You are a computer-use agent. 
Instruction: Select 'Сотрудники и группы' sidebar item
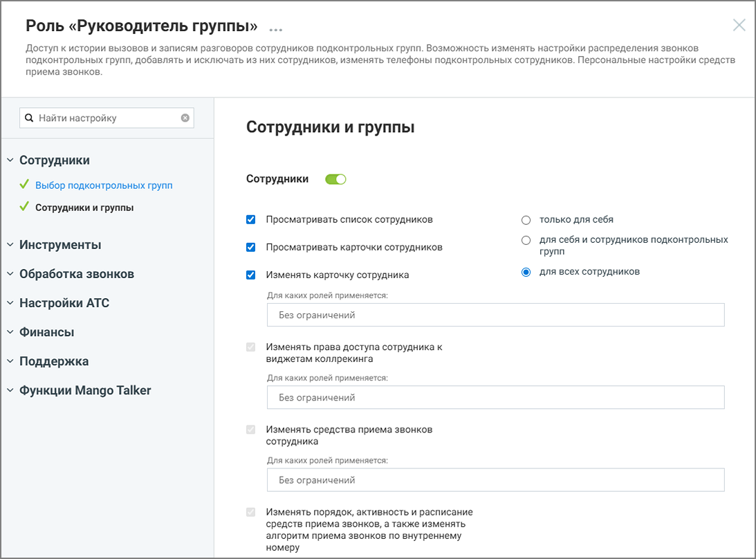[x=84, y=208]
